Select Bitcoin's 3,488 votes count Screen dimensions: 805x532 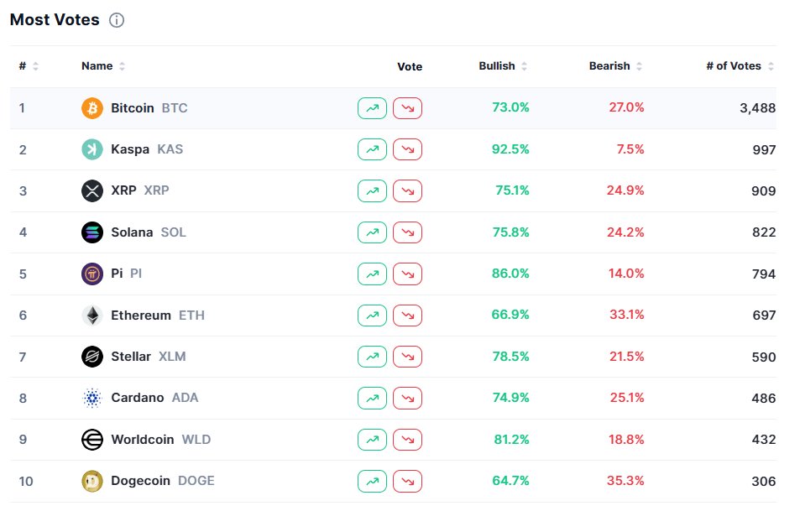(758, 108)
